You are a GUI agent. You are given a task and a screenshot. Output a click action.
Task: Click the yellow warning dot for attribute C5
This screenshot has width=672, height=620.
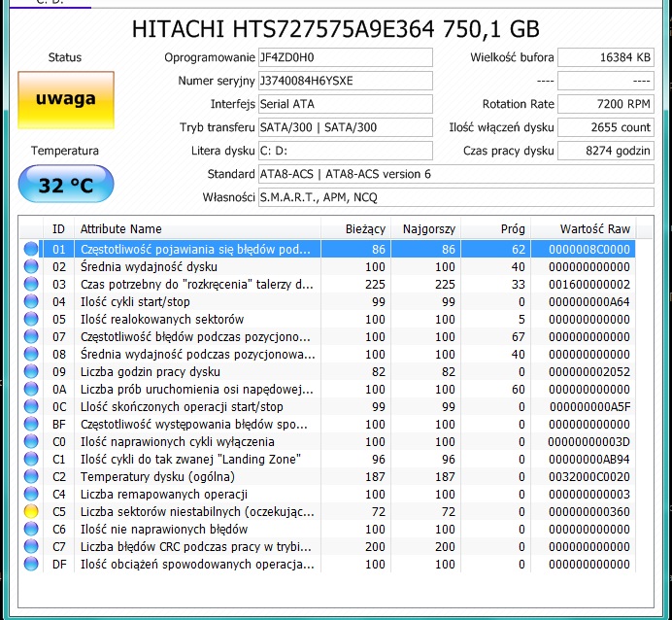click(x=31, y=511)
